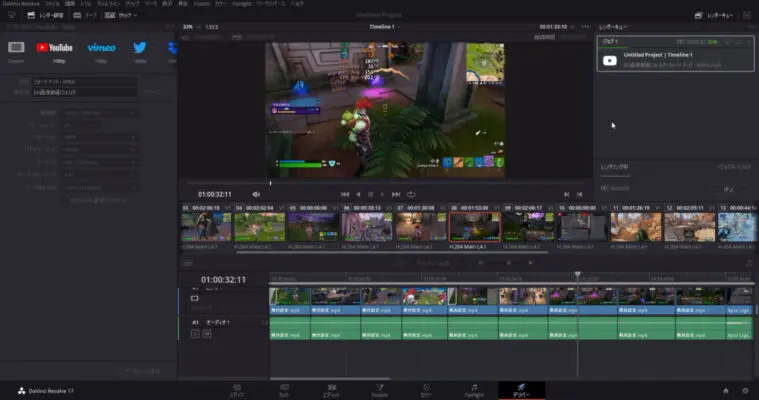Select the Vimeo render preset
Image resolution: width=759 pixels, height=400 pixels.
coord(101,47)
